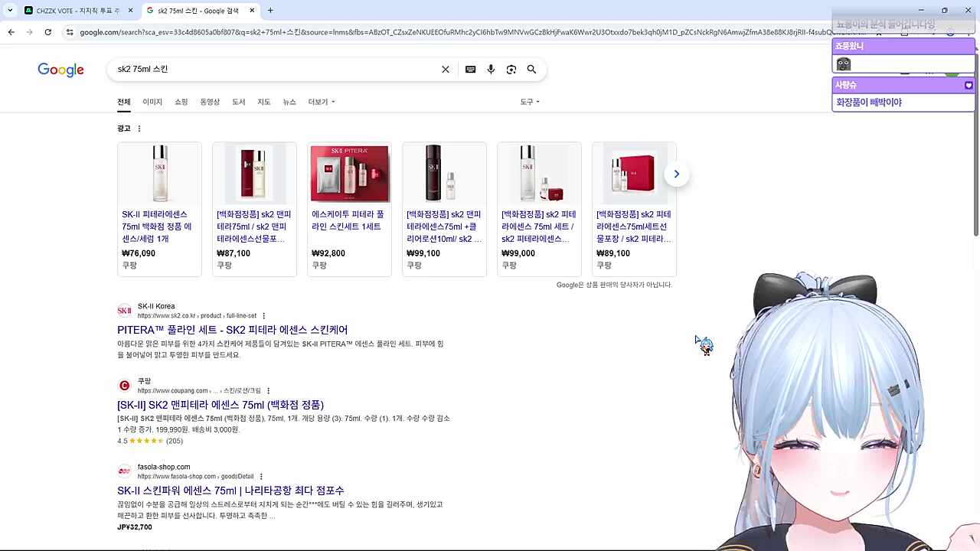Click the 쿠팡 site favicon
Viewport: 980px width, 551px height.
tap(124, 386)
